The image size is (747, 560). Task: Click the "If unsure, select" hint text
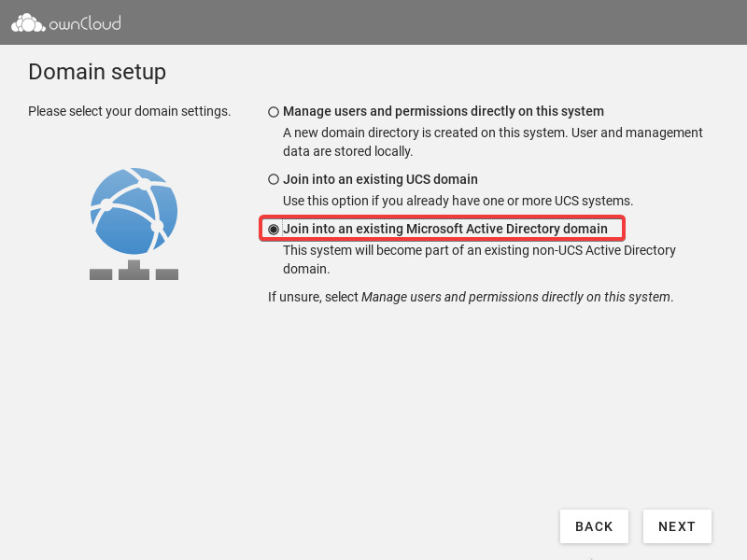[x=471, y=297]
